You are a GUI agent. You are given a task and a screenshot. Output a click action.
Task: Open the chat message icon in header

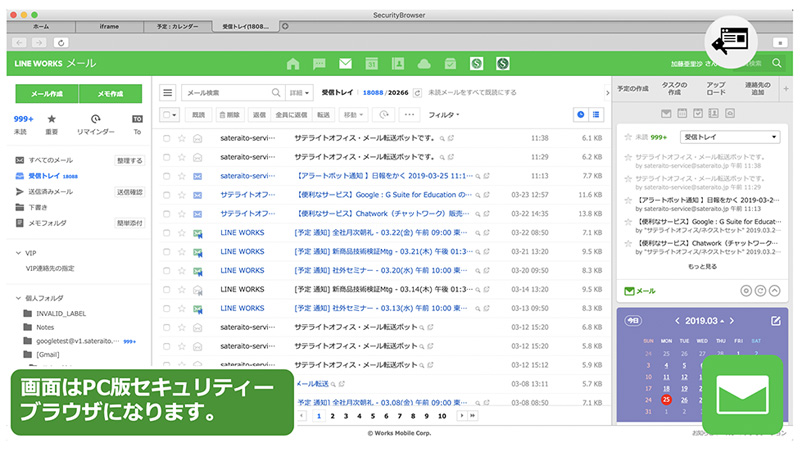point(319,64)
